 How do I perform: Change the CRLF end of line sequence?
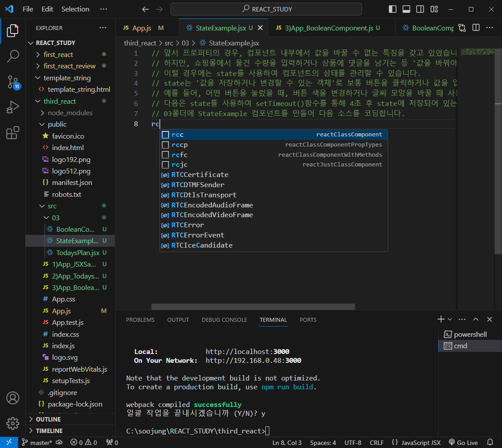[x=377, y=443]
